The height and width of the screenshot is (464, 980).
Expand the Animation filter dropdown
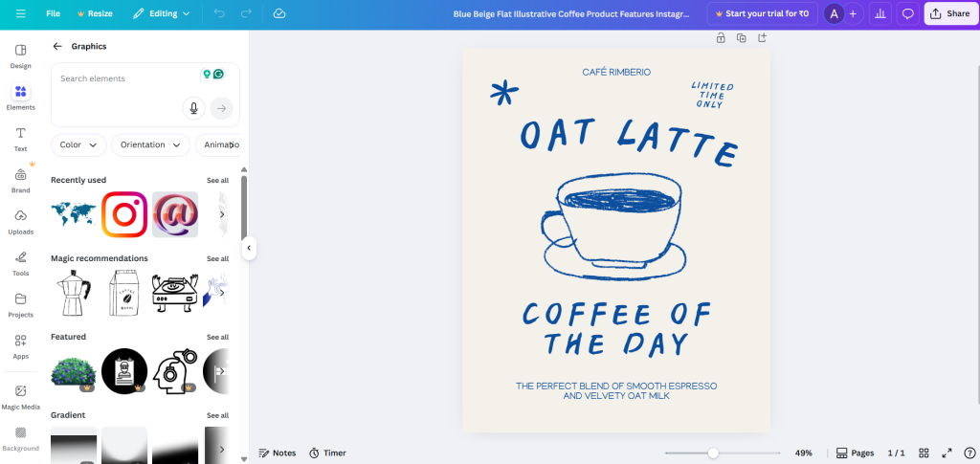[217, 144]
